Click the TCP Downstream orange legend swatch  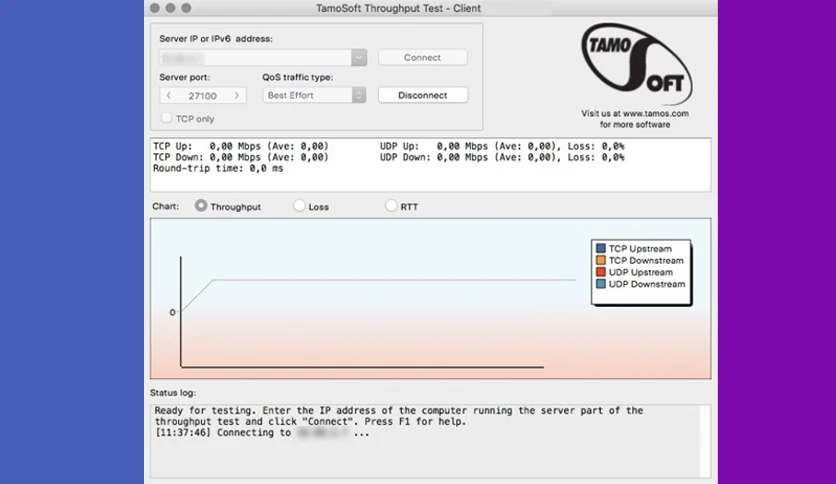(600, 260)
